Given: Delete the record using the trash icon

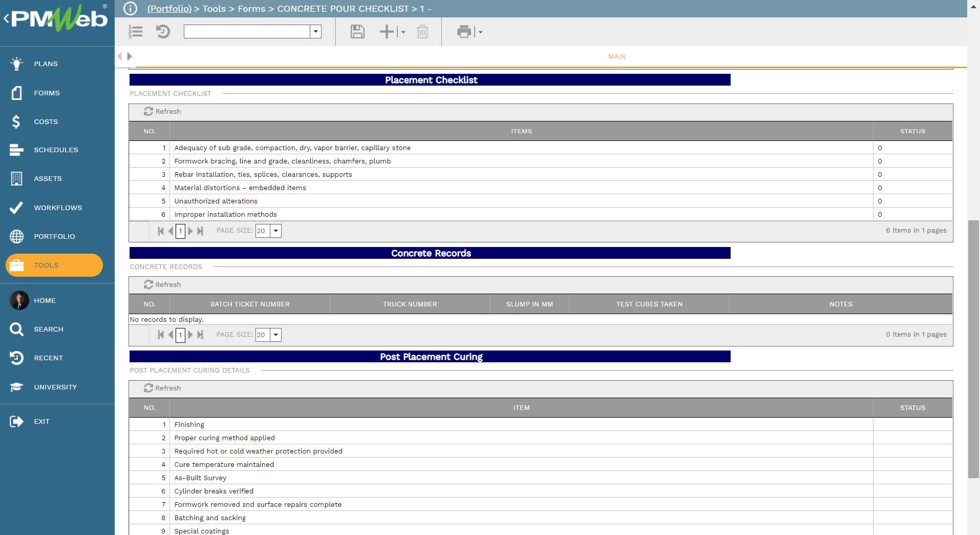Looking at the screenshot, I should click(x=422, y=32).
